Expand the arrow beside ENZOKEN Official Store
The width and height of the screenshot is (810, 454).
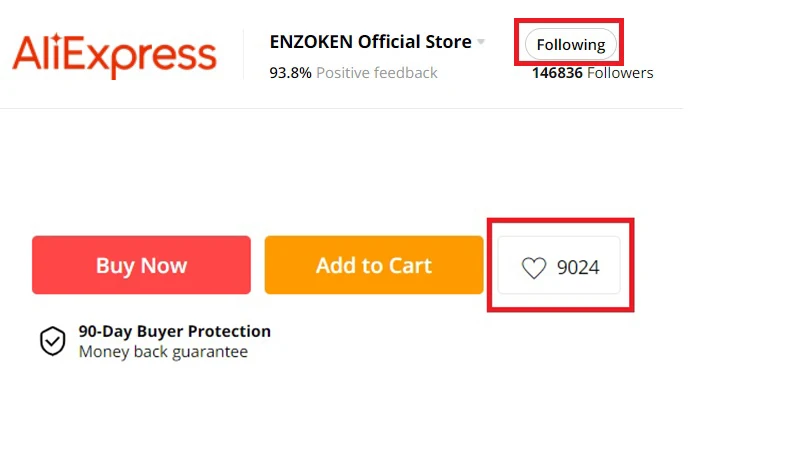tap(481, 43)
